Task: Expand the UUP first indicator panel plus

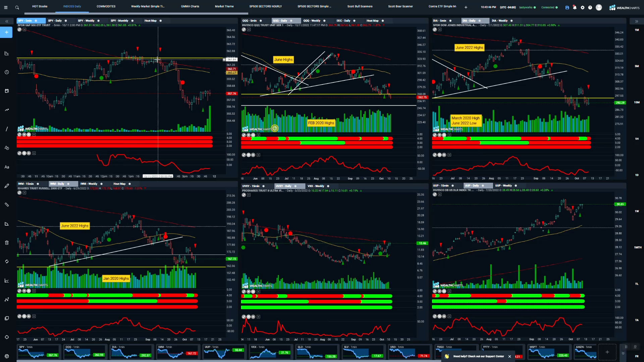Action: click(x=449, y=291)
